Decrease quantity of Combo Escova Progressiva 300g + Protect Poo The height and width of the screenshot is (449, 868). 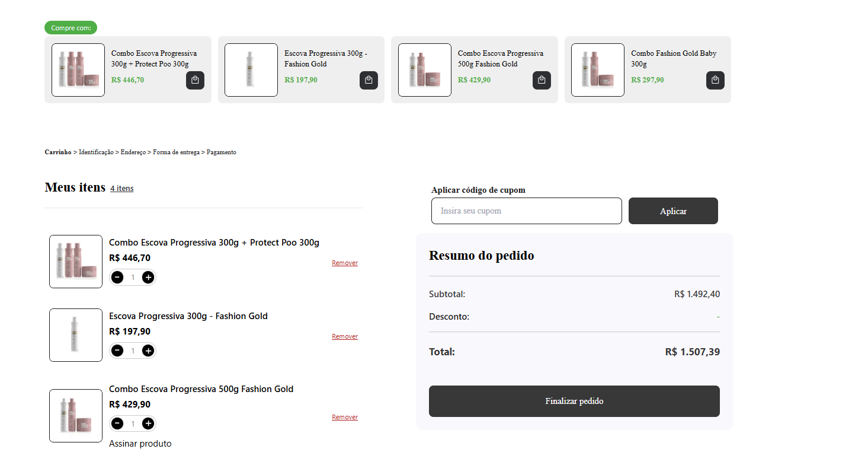[x=117, y=277]
